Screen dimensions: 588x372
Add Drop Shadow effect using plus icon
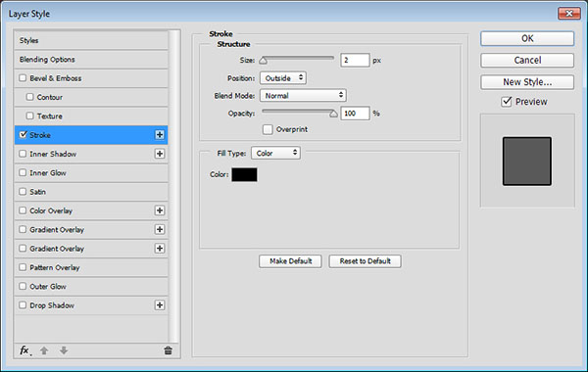(160, 305)
